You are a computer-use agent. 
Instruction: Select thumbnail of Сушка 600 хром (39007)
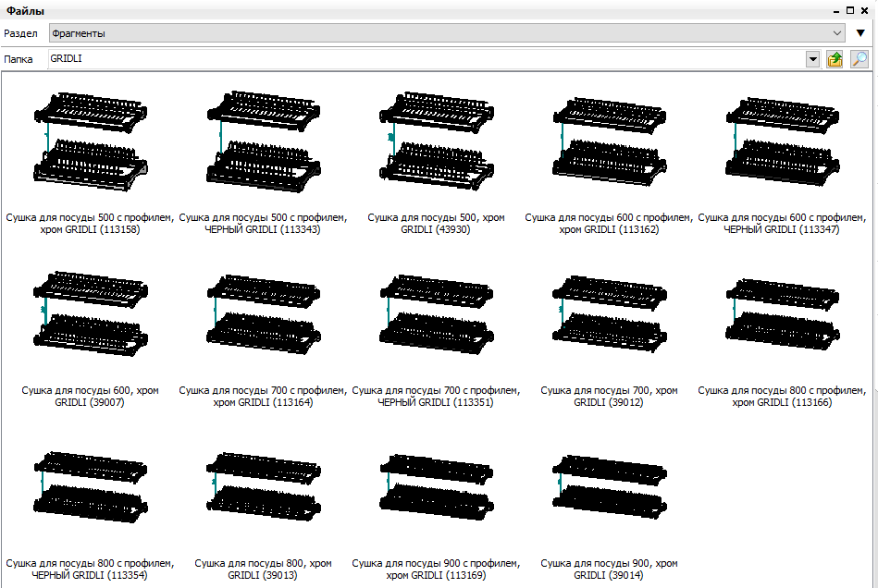click(x=90, y=313)
